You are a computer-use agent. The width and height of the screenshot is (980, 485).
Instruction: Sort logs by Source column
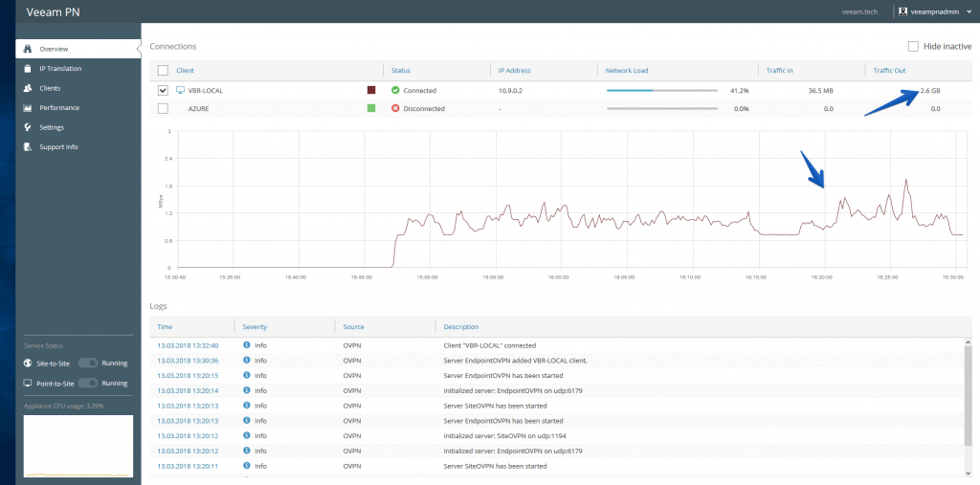click(353, 327)
